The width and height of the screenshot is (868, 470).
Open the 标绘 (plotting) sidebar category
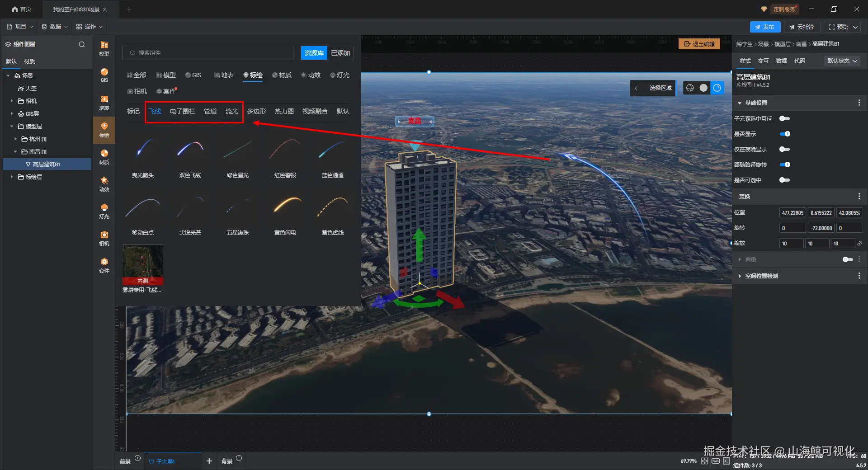104,130
